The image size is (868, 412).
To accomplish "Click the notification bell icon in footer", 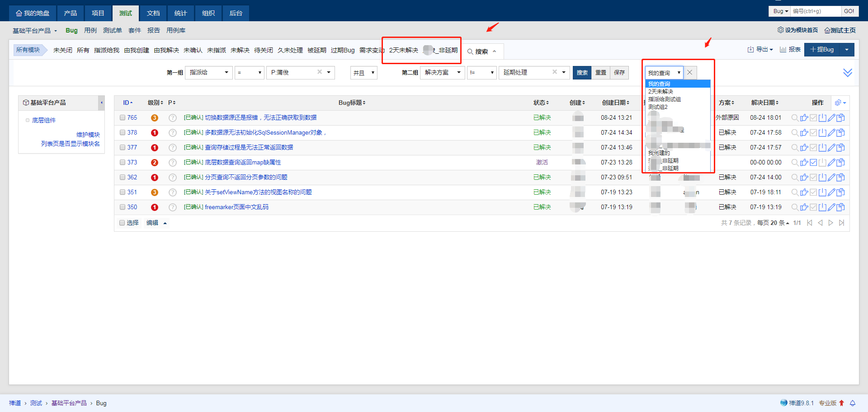I will click(x=853, y=403).
